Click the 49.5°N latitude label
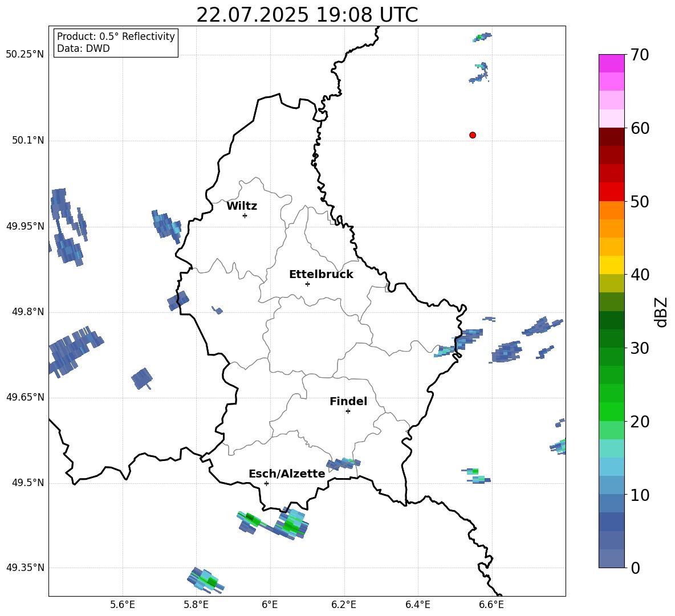675x616 pixels. point(27,483)
